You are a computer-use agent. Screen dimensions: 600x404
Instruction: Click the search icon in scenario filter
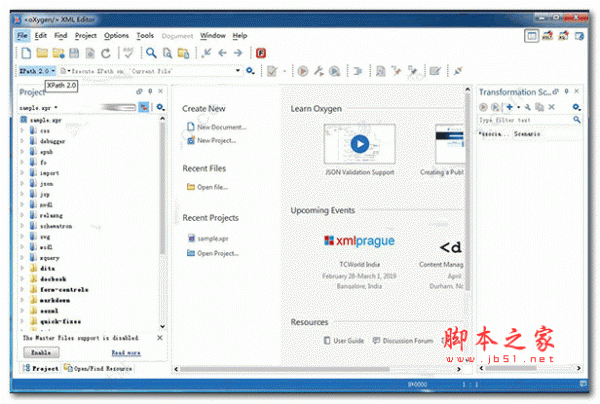point(577,120)
